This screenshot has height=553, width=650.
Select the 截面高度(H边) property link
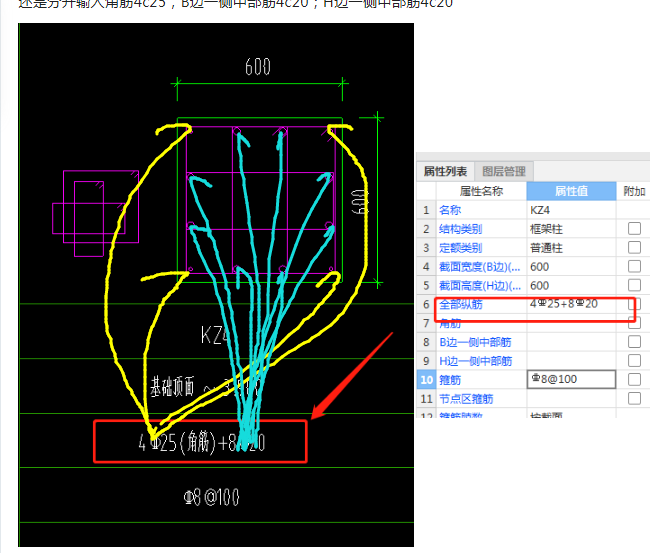point(480,286)
